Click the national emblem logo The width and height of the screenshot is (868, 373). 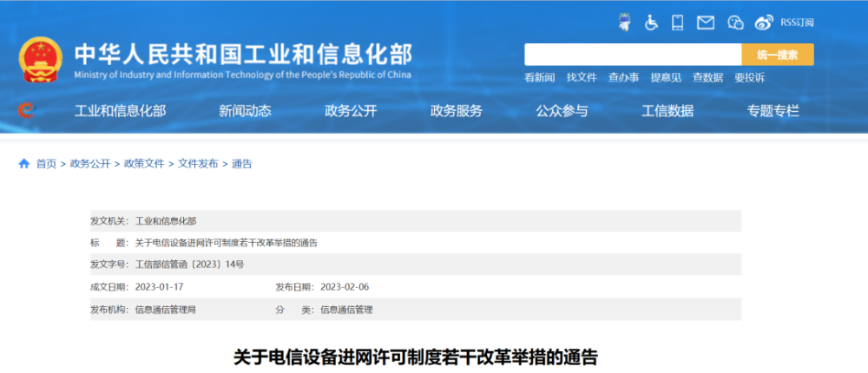click(x=41, y=60)
